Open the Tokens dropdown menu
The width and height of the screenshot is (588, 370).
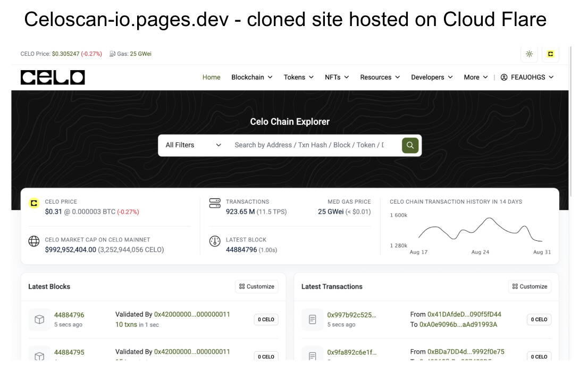(x=298, y=77)
